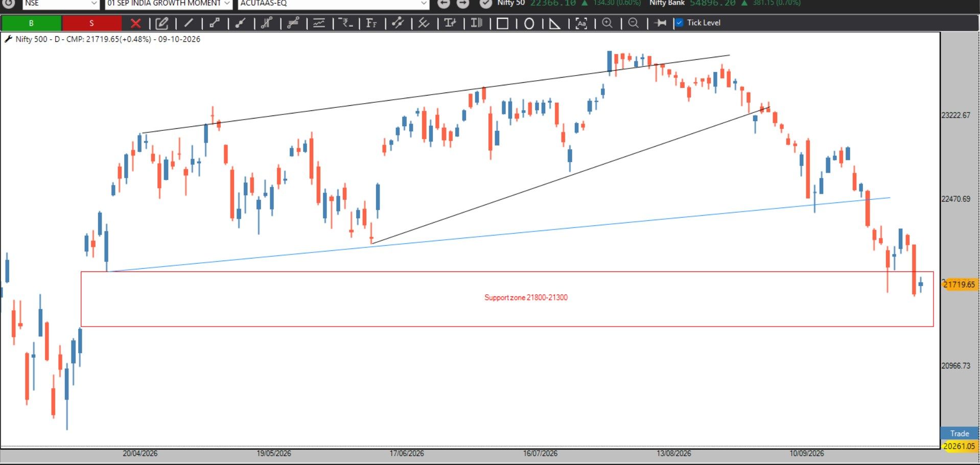The width and height of the screenshot is (980, 465).
Task: Click the green B buy button
Action: point(31,23)
